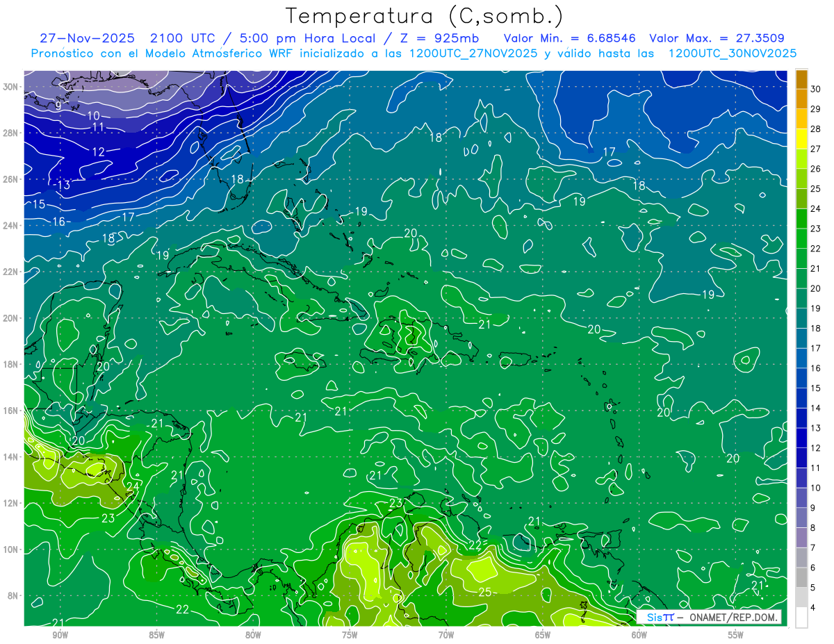Viewport: 834px width, 644px height.
Task: Click the '85W' longitude label
Action: (156, 635)
